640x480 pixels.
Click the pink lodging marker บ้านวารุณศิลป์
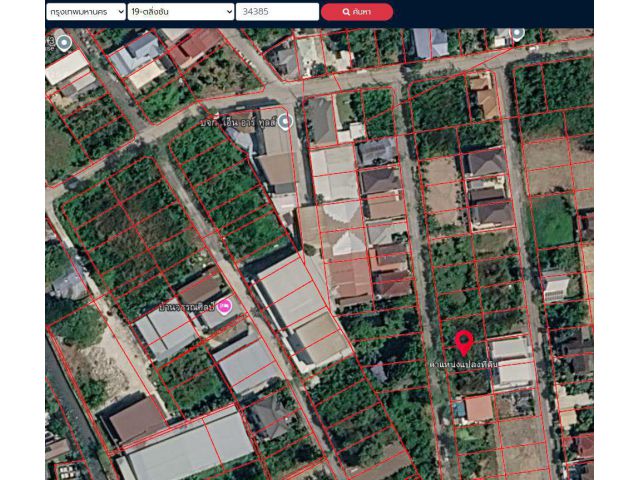coord(224,307)
